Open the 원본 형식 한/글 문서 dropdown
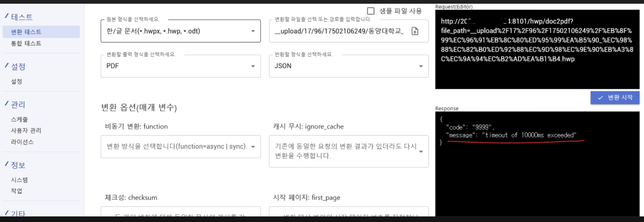644x222 pixels. tap(181, 31)
